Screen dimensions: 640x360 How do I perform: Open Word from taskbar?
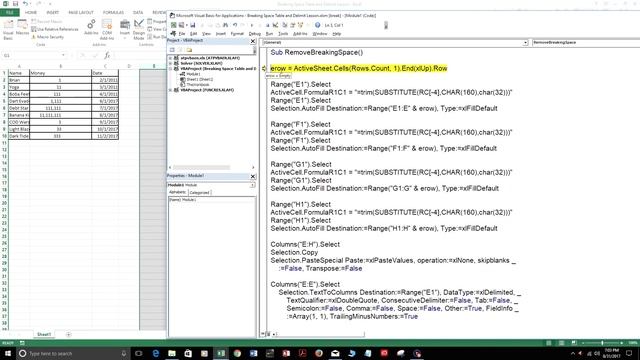(x=253, y=353)
